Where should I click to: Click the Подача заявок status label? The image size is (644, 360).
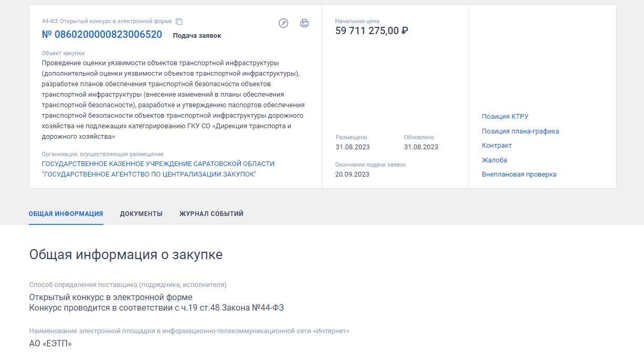pos(197,36)
